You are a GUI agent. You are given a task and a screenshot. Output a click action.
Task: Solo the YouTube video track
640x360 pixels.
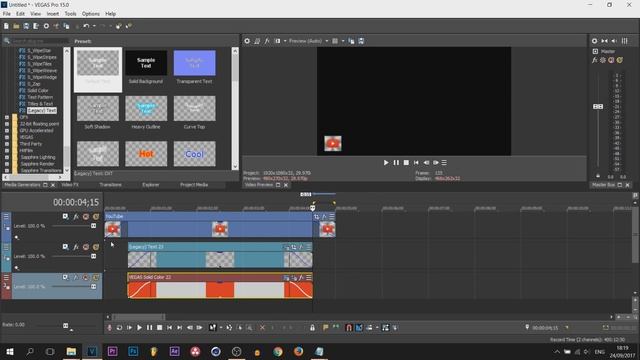coord(96,217)
